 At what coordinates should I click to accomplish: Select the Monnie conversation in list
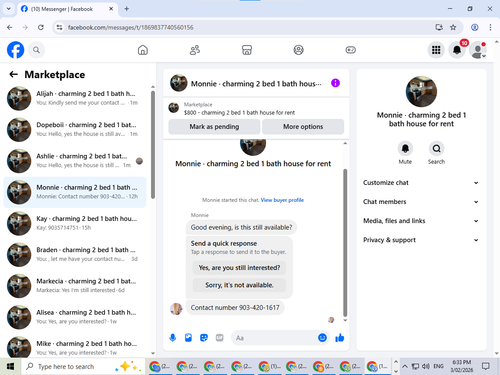point(75,192)
